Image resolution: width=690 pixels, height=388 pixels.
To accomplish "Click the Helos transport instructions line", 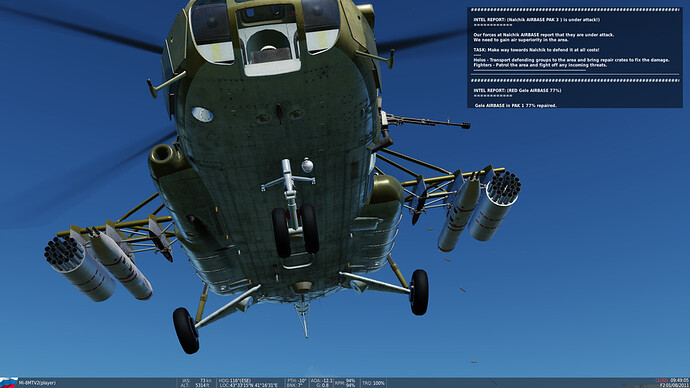I will pos(571,60).
